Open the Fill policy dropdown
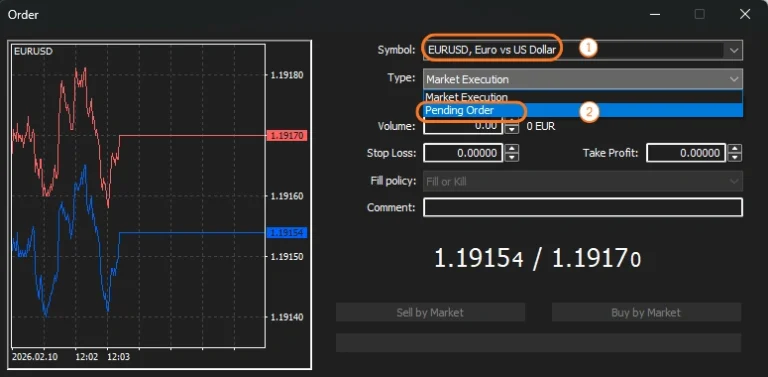 coord(583,181)
